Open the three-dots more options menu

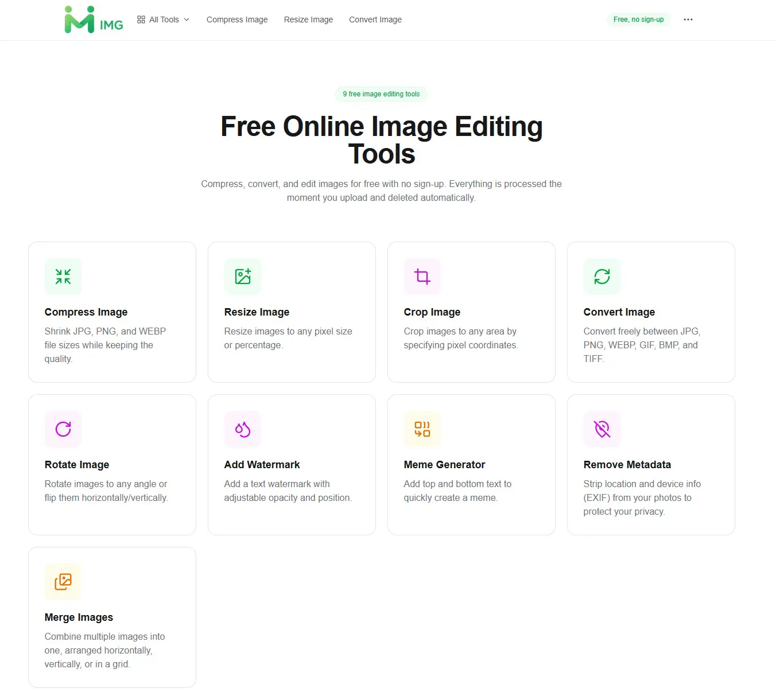(x=688, y=20)
